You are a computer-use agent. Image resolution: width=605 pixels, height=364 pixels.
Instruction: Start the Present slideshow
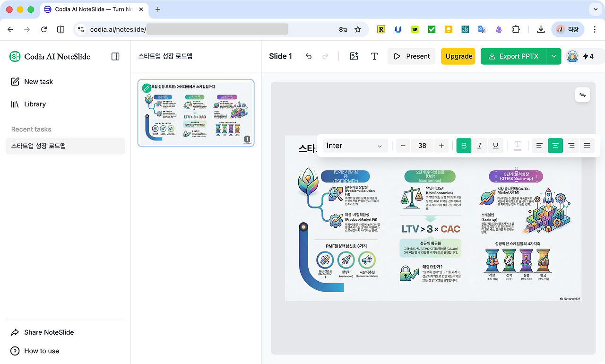coord(411,56)
